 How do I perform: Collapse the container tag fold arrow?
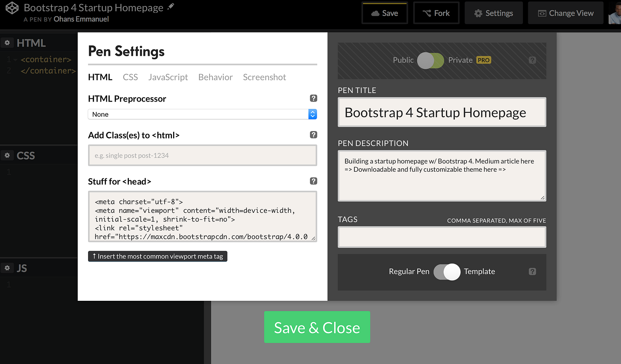tap(15, 60)
